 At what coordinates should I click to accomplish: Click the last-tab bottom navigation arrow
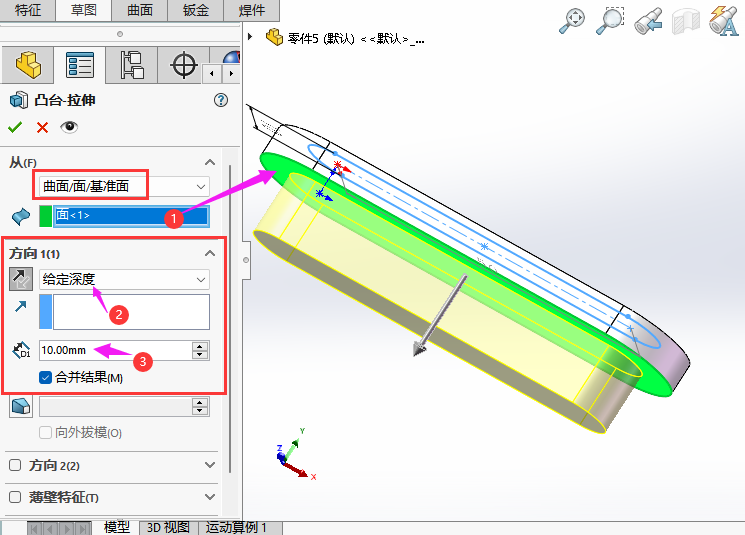pyautogui.click(x=84, y=528)
